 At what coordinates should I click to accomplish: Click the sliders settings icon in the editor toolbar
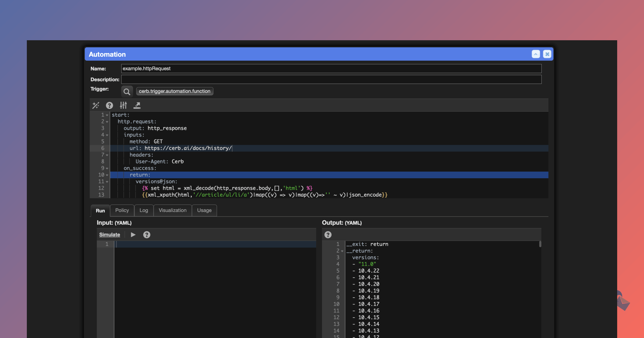coord(123,105)
